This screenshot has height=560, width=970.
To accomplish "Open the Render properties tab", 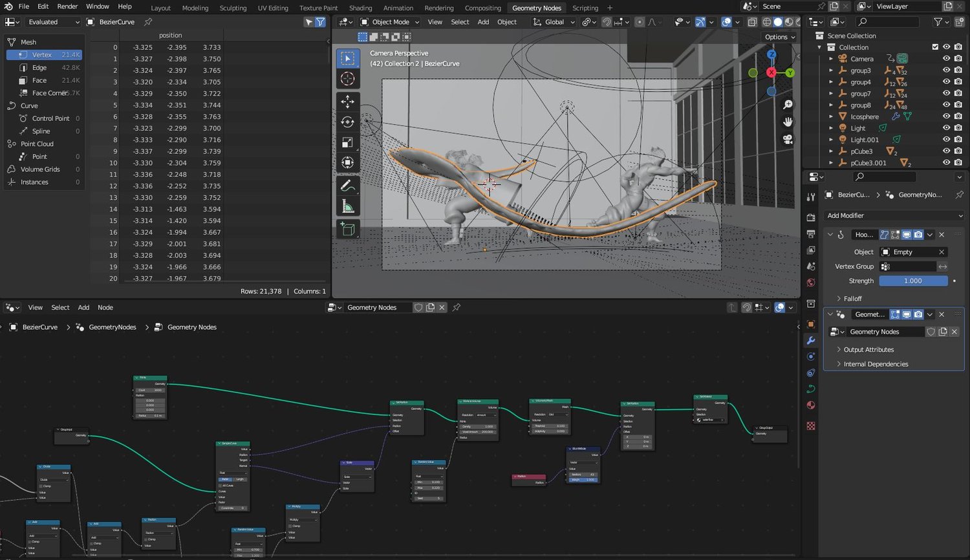I will tap(811, 217).
